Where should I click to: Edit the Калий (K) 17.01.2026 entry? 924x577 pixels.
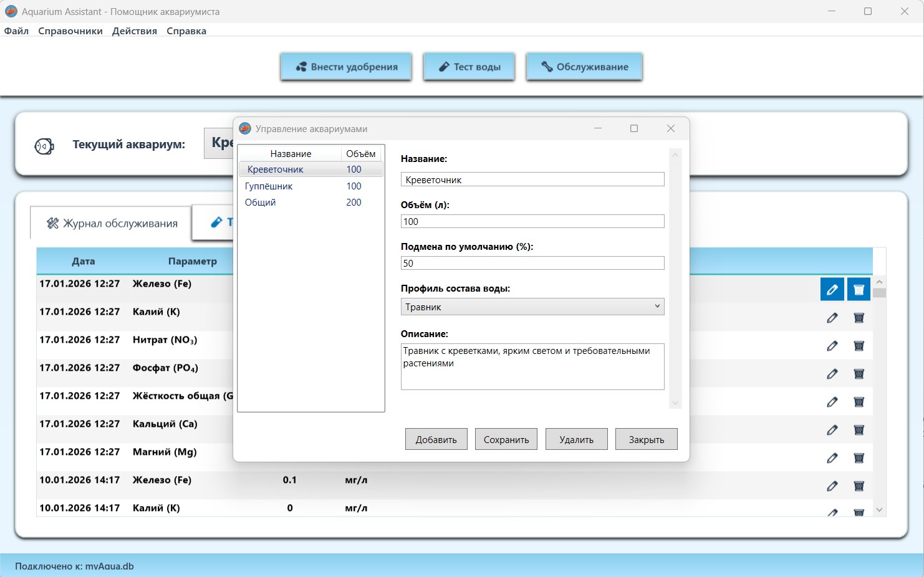(832, 318)
